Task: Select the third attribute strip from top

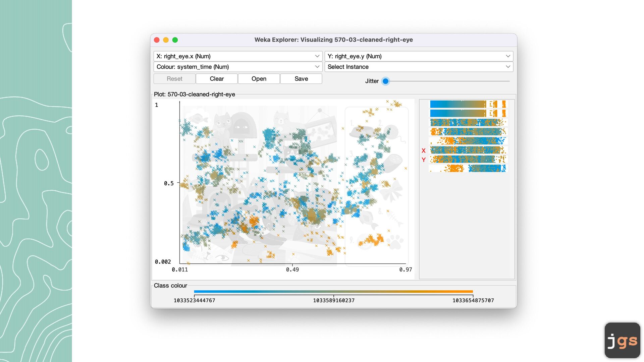Action: [x=468, y=123]
